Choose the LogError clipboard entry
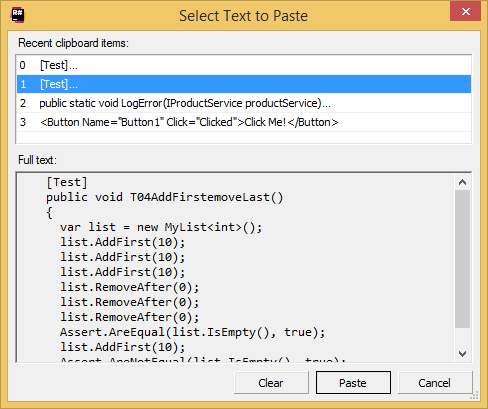The height and width of the screenshot is (409, 488). point(244,103)
